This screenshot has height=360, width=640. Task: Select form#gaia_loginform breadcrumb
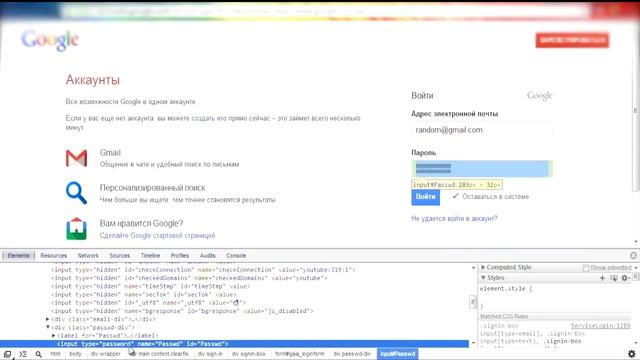tap(300, 354)
